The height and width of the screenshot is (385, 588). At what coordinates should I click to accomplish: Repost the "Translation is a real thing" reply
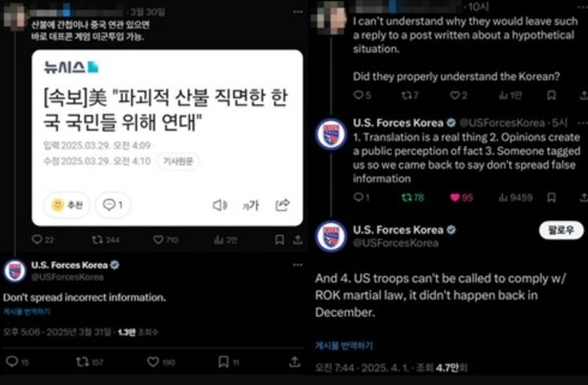(x=407, y=198)
